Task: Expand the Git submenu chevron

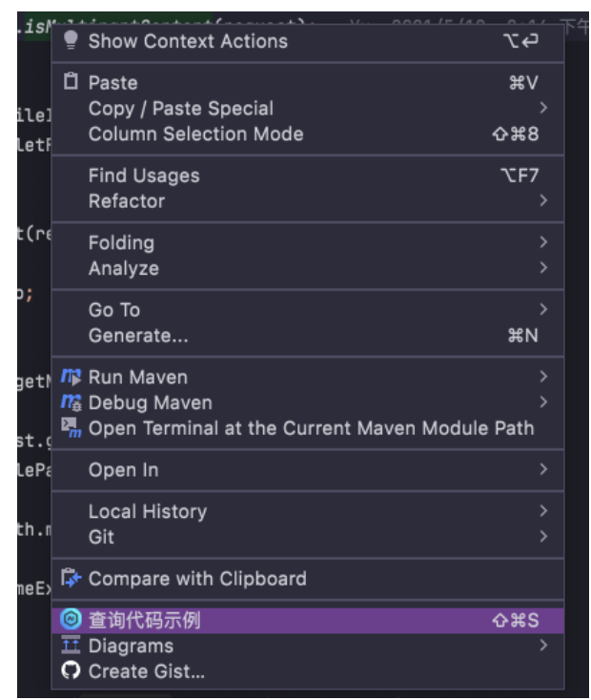Action: click(543, 536)
